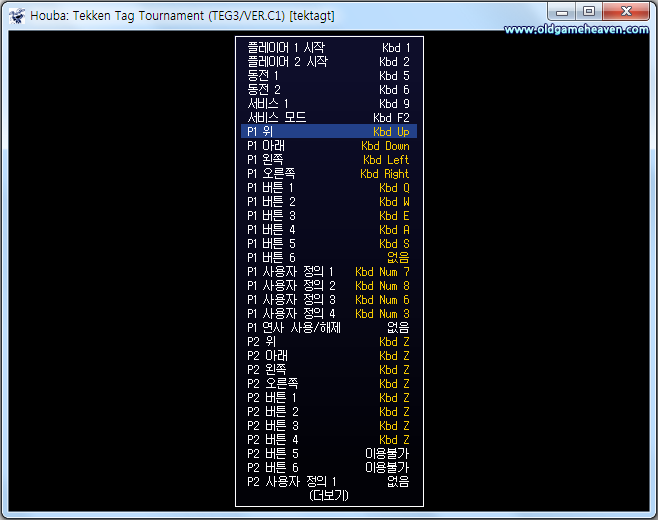This screenshot has width=658, height=520.
Task: Select the 'P2 버튼 5' row
Action: (329, 454)
